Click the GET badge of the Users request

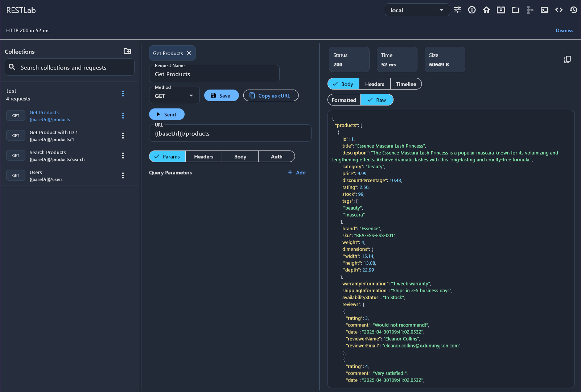point(16,176)
